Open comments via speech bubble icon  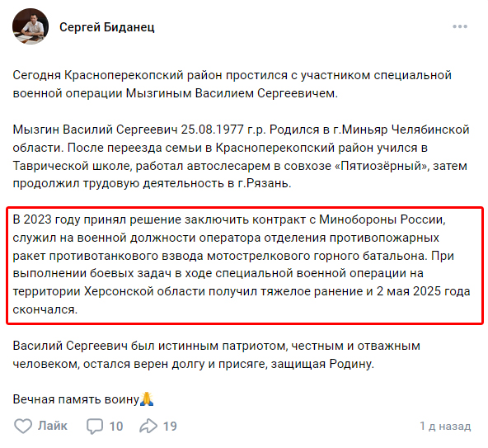click(x=95, y=426)
